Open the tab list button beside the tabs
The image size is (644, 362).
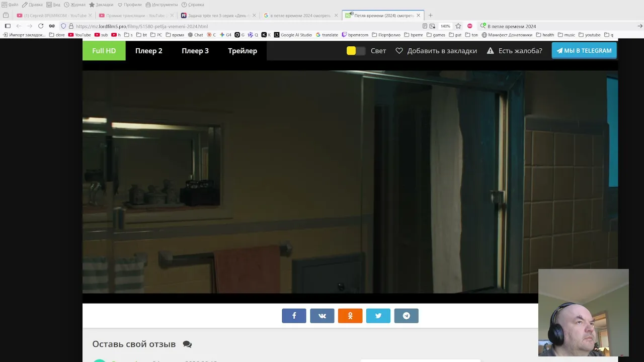click(x=6, y=16)
